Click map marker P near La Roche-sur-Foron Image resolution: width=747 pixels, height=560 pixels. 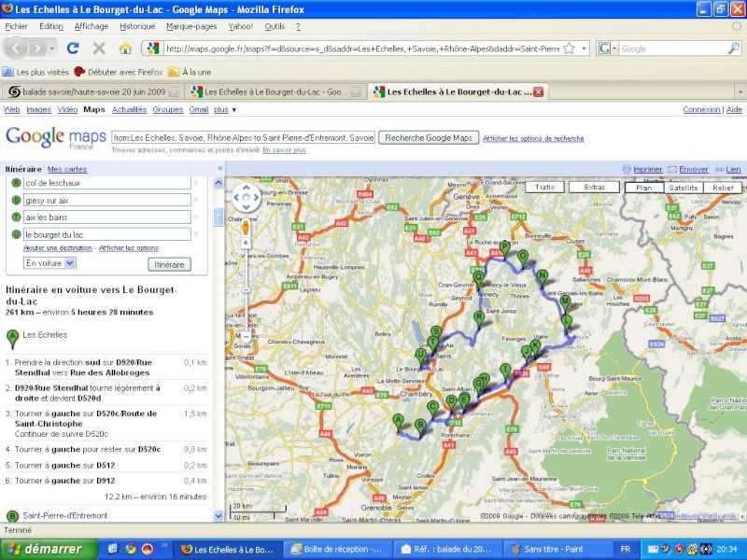[504, 249]
